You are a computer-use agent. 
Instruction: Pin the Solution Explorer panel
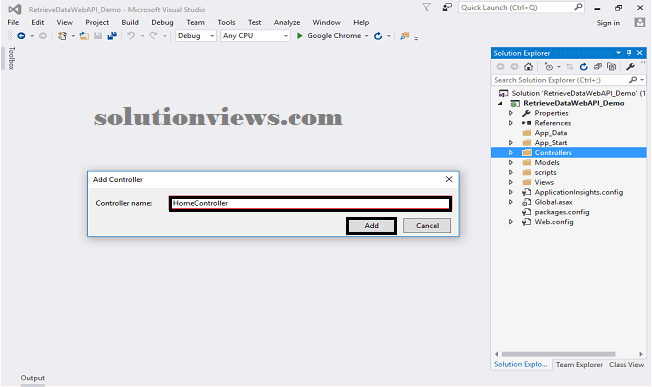[629, 53]
